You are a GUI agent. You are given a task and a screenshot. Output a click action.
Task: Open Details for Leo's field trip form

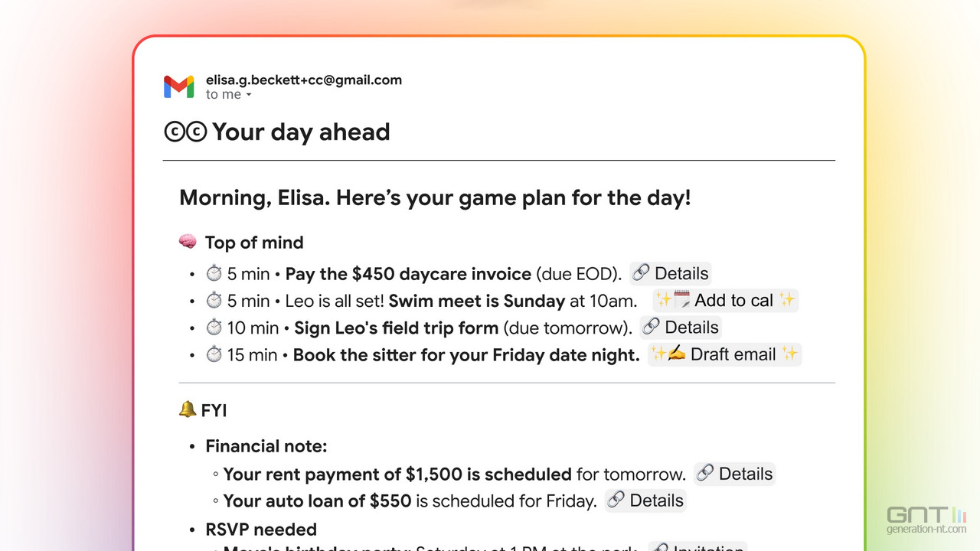(680, 328)
